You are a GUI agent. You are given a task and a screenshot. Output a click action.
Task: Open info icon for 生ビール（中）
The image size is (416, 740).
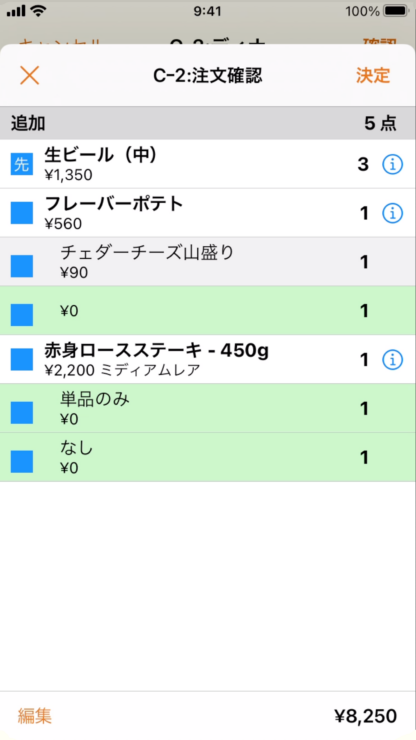392,164
